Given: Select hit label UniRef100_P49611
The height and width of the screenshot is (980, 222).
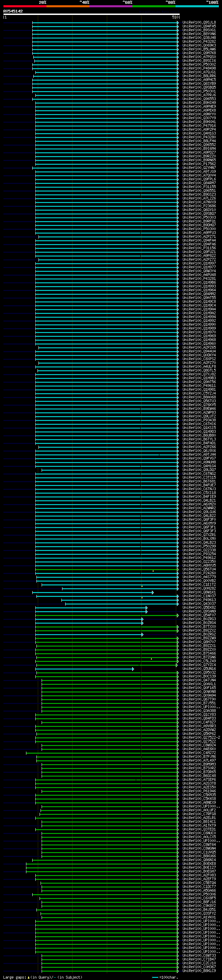Looking at the screenshot, I should [199, 386].
